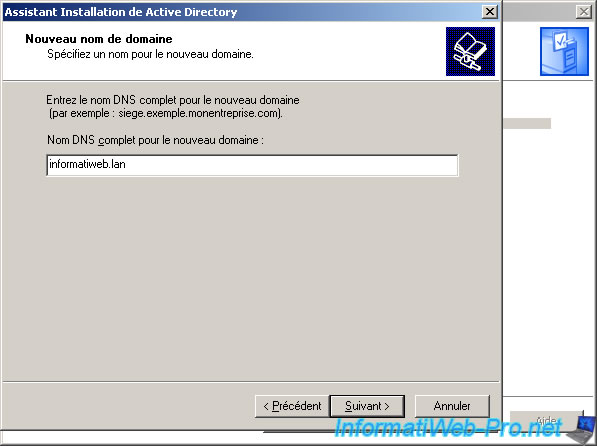The width and height of the screenshot is (597, 446).
Task: Click the Nouveau nom de domaine heading
Action: pos(99,39)
